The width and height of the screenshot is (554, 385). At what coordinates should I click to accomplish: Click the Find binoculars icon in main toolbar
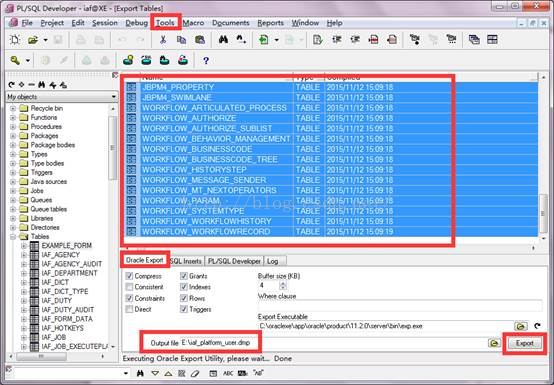tap(223, 40)
